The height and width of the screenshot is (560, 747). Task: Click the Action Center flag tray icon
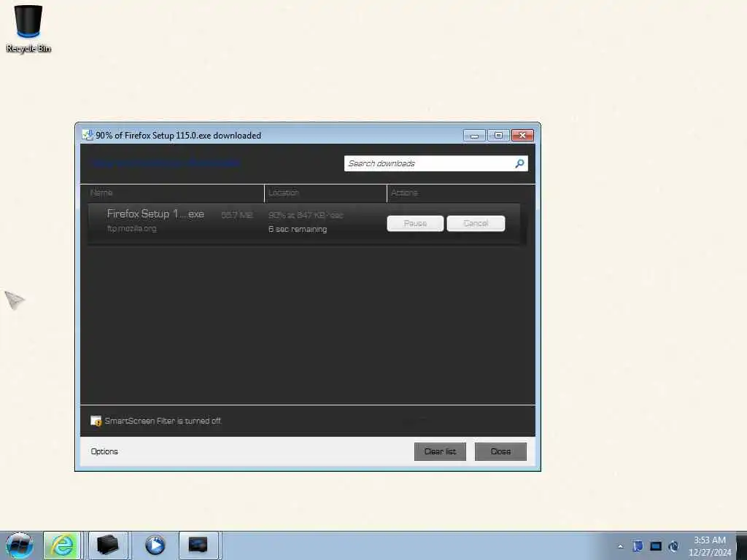click(638, 546)
